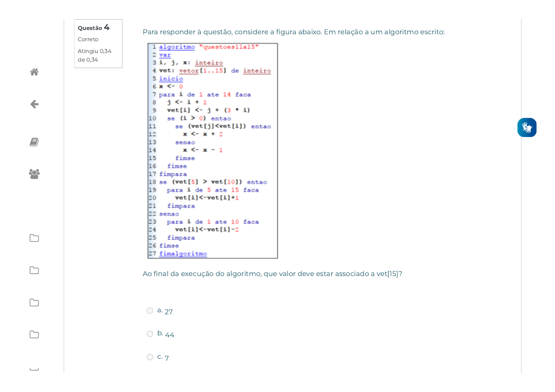Click the algorithm code figure image
Viewport: 555px width, 392px height.
(x=213, y=151)
